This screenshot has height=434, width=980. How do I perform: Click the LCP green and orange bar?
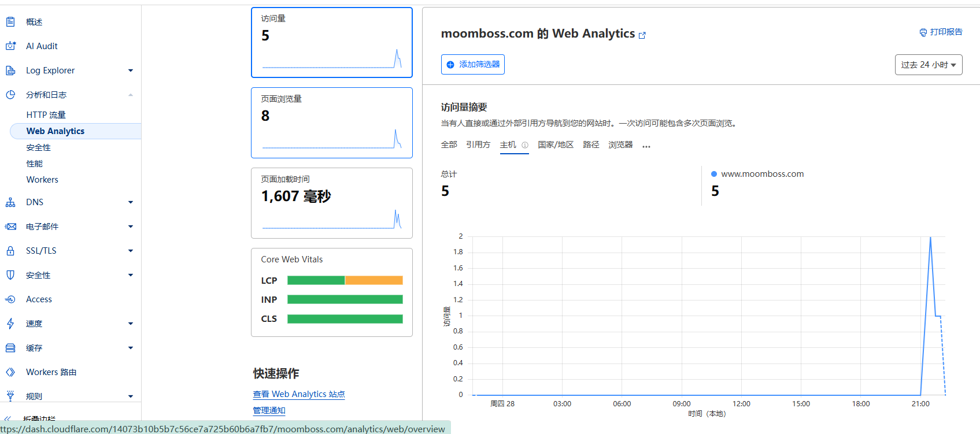(x=345, y=280)
